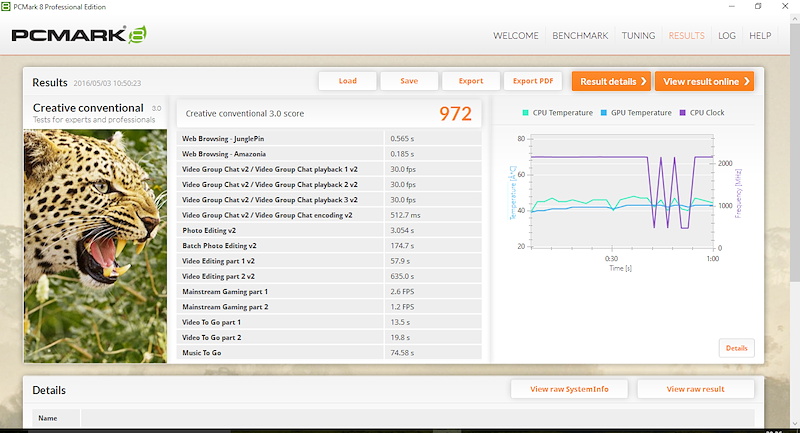Open the HELP tab
Image resolution: width=800 pixels, height=433 pixels.
[x=760, y=36]
